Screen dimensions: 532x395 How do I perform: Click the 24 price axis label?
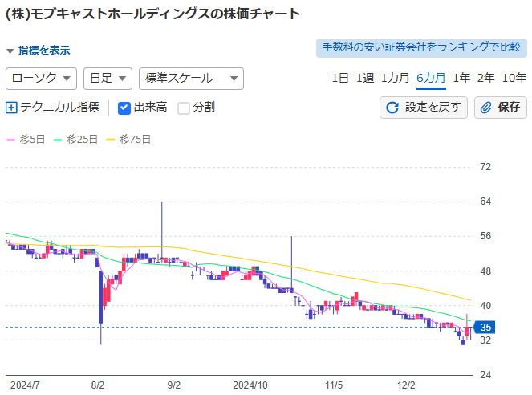[485, 375]
